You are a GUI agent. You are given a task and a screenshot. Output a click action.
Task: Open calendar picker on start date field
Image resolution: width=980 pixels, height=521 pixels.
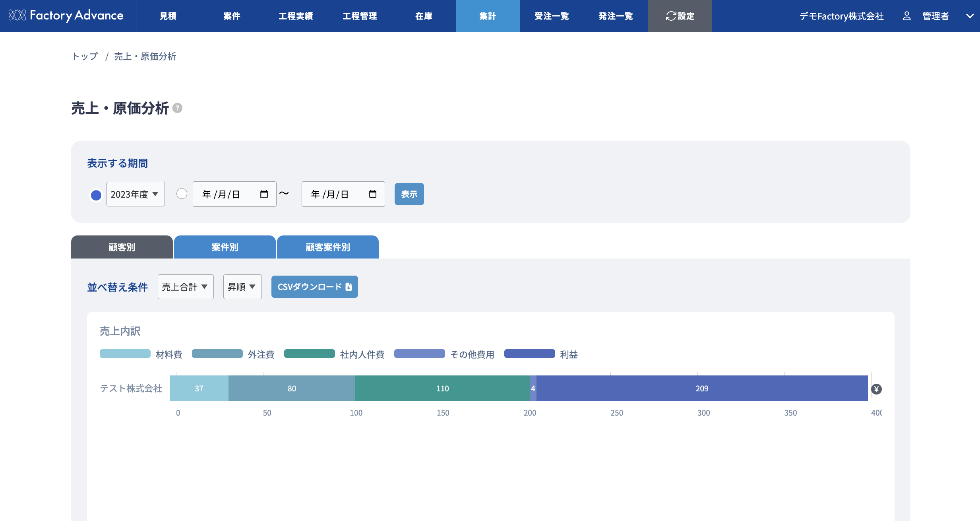coord(264,194)
